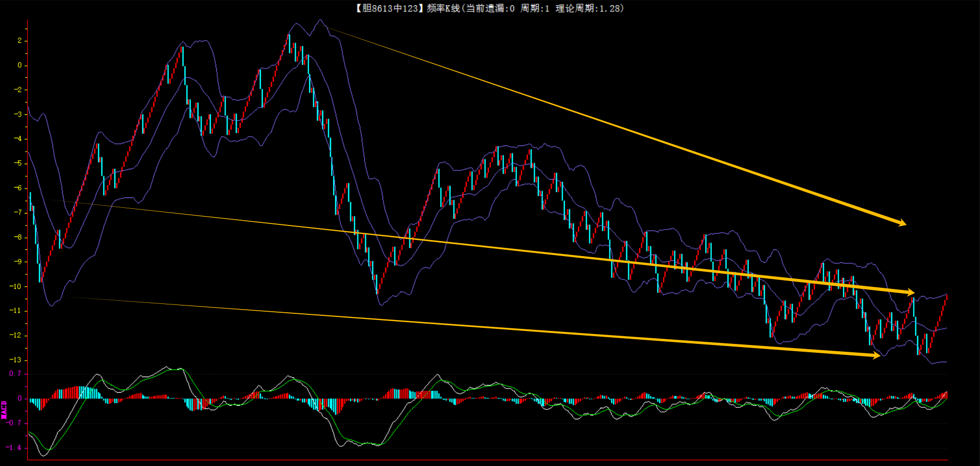This screenshot has width=980, height=466.
Task: Click the yellow 0 label on price axis
Action: click(20, 65)
